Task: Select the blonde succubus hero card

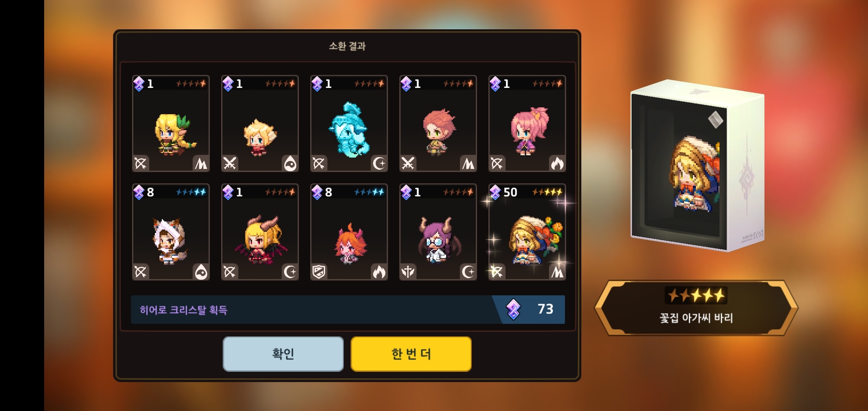Action: point(260,232)
